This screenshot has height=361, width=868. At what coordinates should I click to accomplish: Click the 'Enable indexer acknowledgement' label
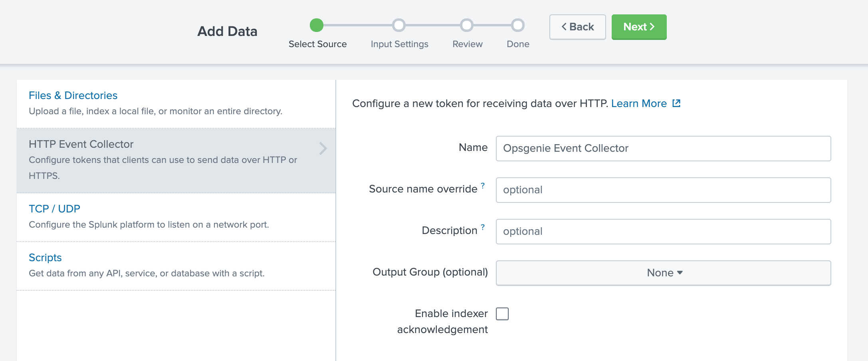pos(442,321)
